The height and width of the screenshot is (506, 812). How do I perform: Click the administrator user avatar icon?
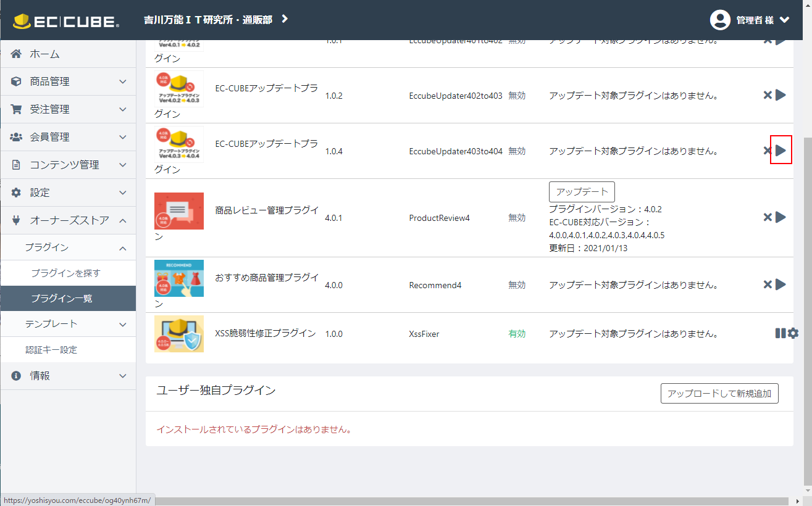(x=720, y=20)
